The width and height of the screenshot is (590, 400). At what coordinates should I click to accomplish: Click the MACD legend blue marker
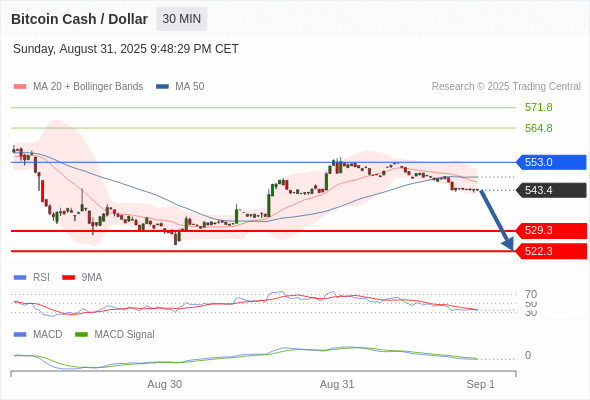pos(20,335)
